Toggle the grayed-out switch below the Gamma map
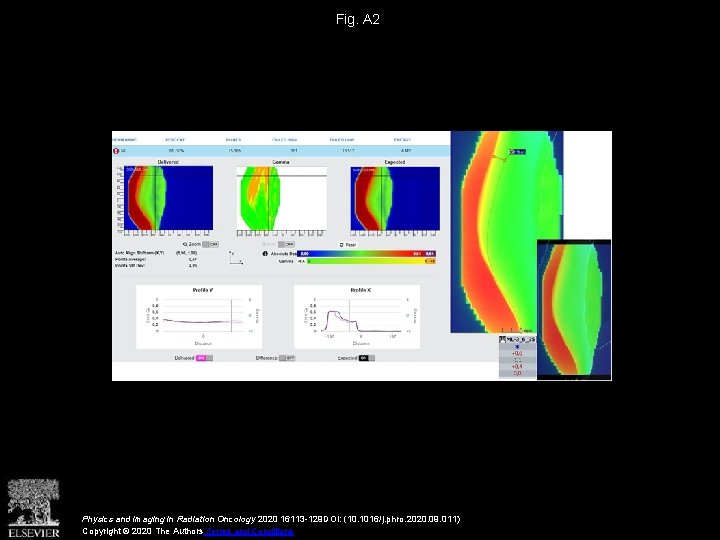The image size is (720, 540). click(x=286, y=244)
